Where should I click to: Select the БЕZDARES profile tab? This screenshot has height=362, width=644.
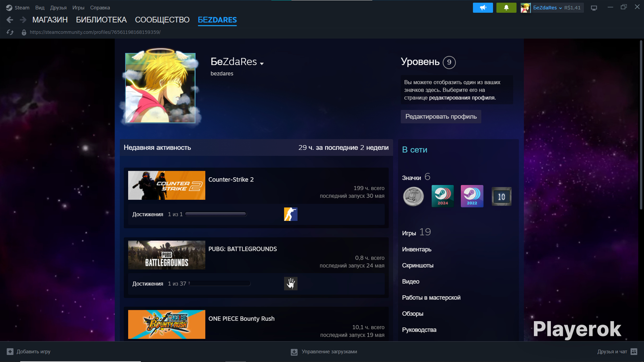point(217,20)
